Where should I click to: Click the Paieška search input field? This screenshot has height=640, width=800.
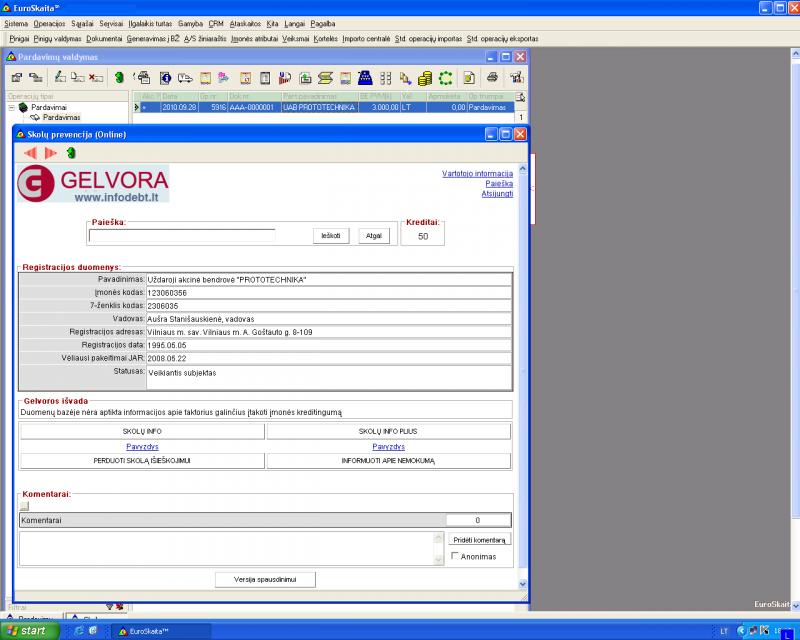[x=181, y=236]
